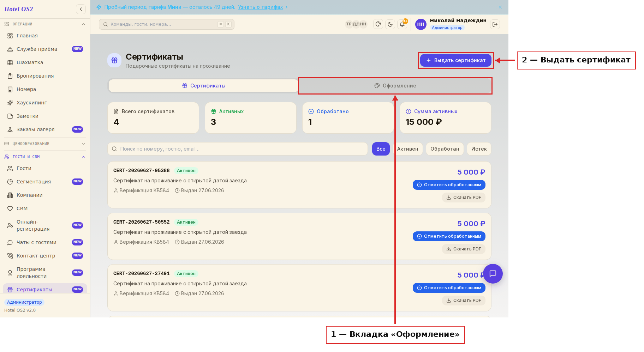Select Сертификаты in the sidebar

(x=45, y=289)
